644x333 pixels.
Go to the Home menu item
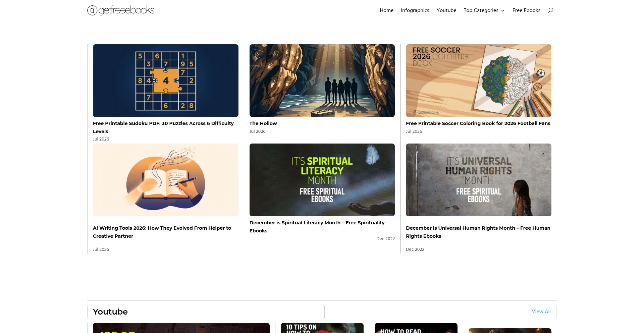tap(386, 10)
